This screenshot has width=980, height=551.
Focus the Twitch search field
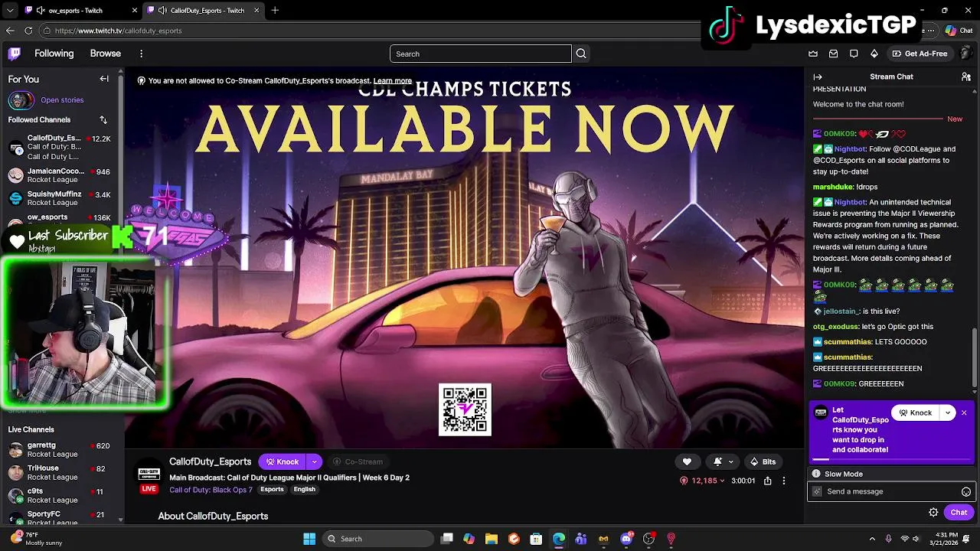pos(481,54)
